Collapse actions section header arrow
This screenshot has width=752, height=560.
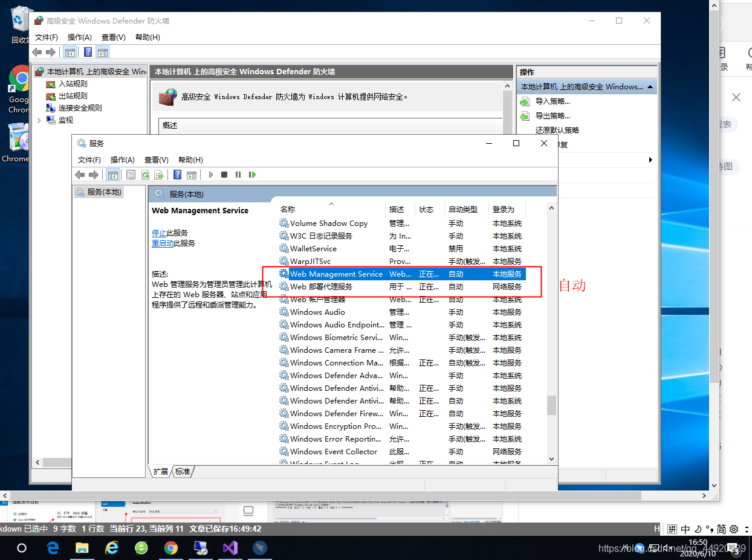pos(650,87)
